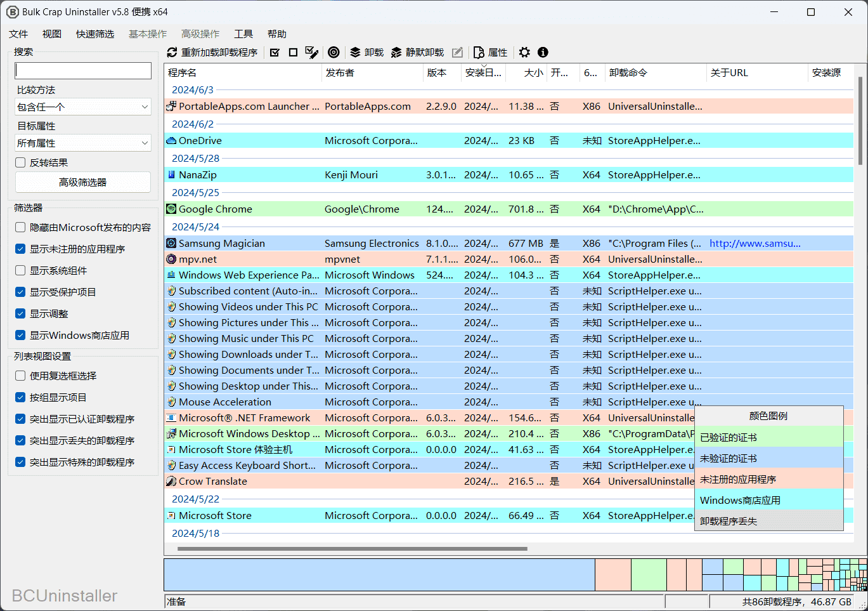Click the deselect-all empty box toolbar icon
Viewport: 868px width, 611px height.
[293, 52]
